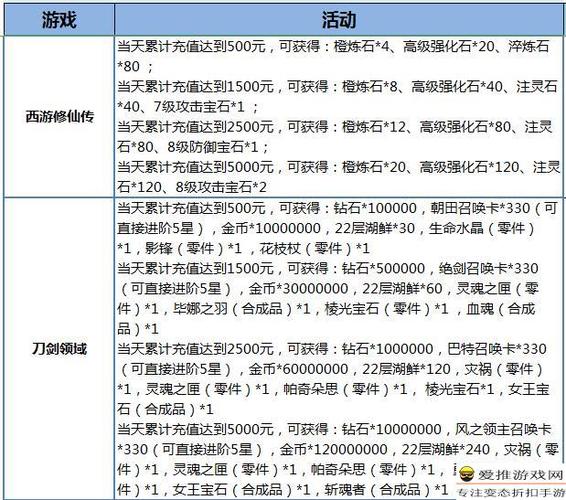Click the text '风之领主召唤卡'
Image resolution: width=566 pixels, height=500 pixels.
(x=503, y=429)
